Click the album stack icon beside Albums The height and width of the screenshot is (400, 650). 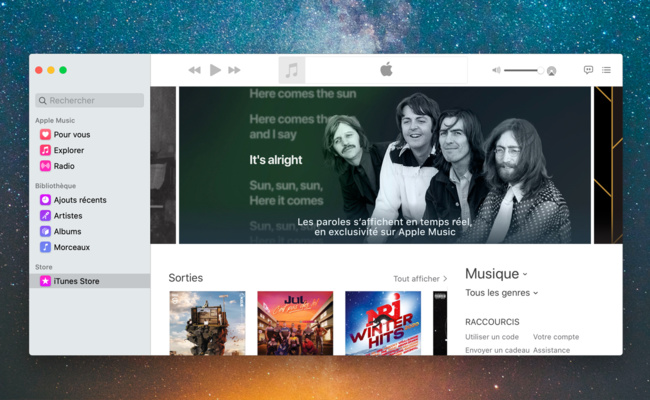click(45, 231)
